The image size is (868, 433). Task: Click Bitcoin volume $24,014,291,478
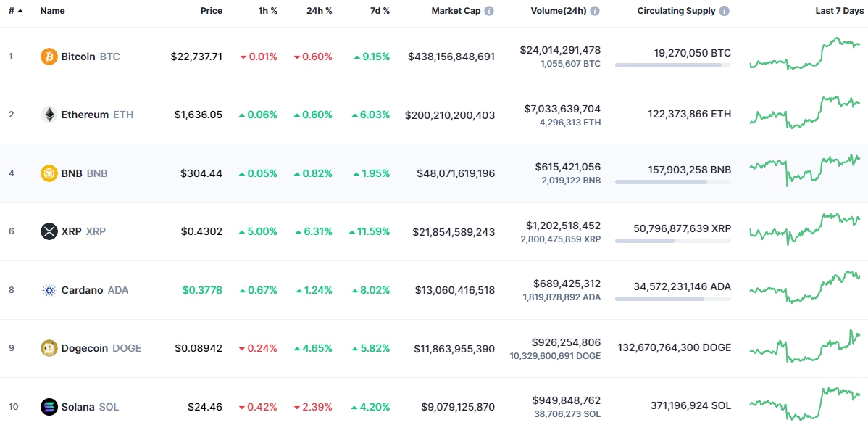coord(560,50)
